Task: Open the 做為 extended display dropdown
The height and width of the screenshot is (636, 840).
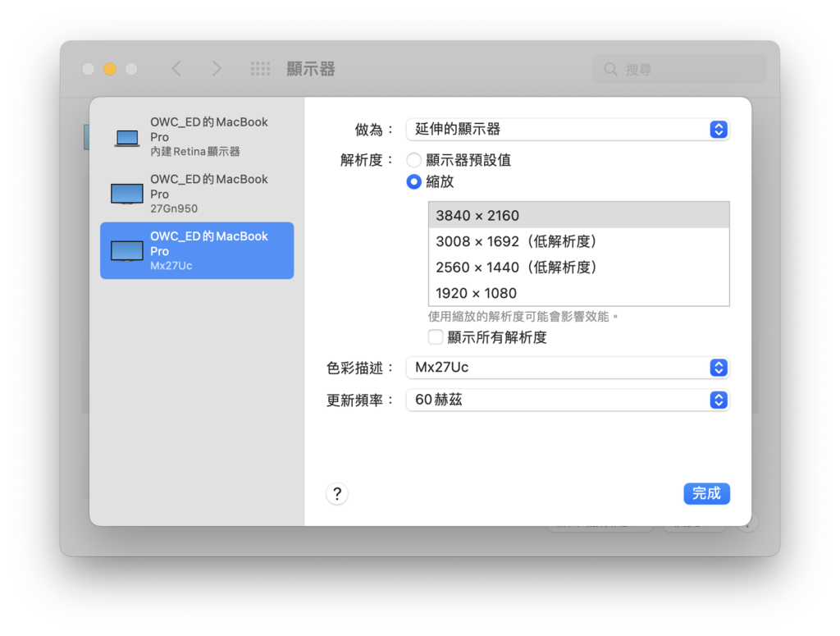Action: click(568, 129)
